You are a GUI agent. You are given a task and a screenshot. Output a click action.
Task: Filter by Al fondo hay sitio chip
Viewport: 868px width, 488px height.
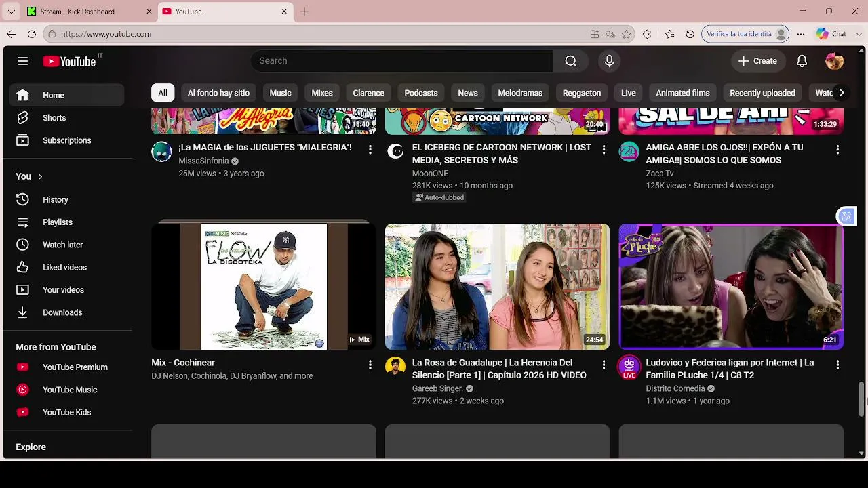[218, 93]
